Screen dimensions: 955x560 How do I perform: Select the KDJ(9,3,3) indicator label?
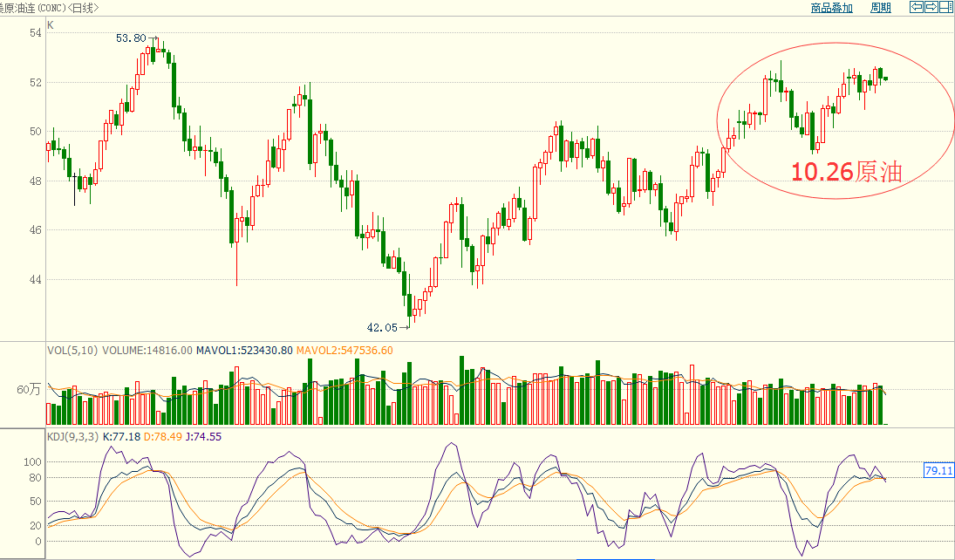pos(73,436)
